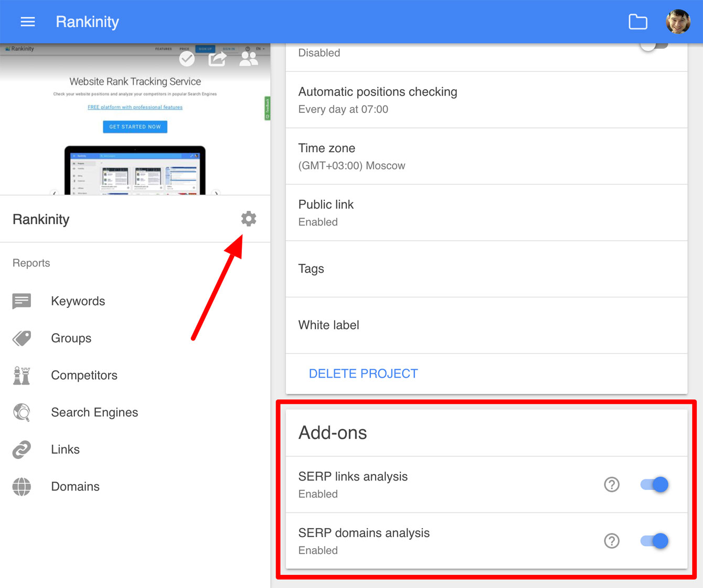703x588 pixels.
Task: Click GET STARTED NOW in preview
Action: click(x=135, y=127)
